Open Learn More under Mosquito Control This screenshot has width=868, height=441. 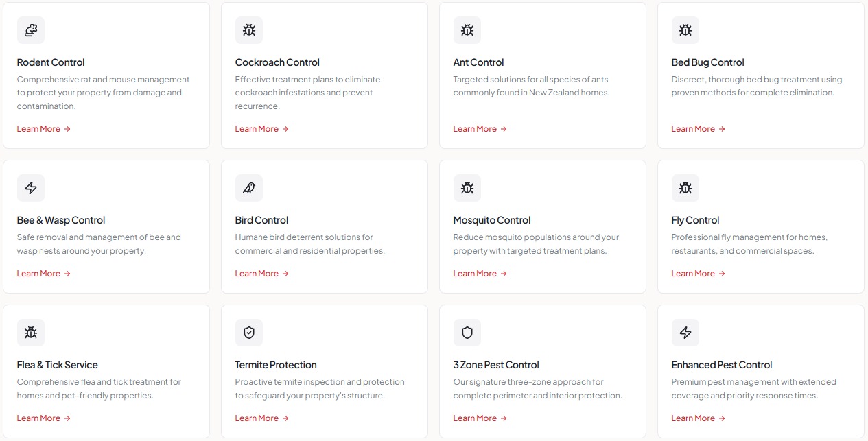480,274
